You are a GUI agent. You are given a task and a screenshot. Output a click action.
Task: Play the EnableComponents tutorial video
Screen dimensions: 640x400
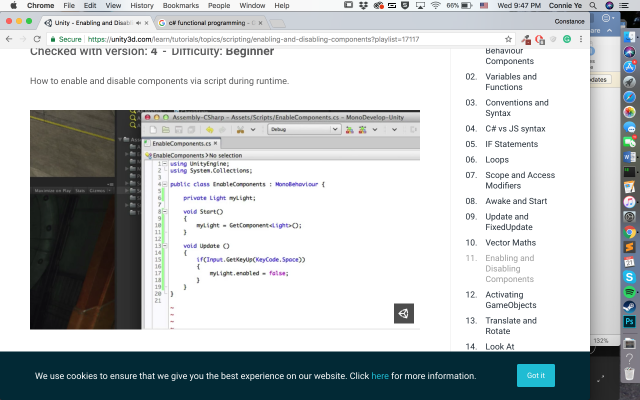click(225, 220)
